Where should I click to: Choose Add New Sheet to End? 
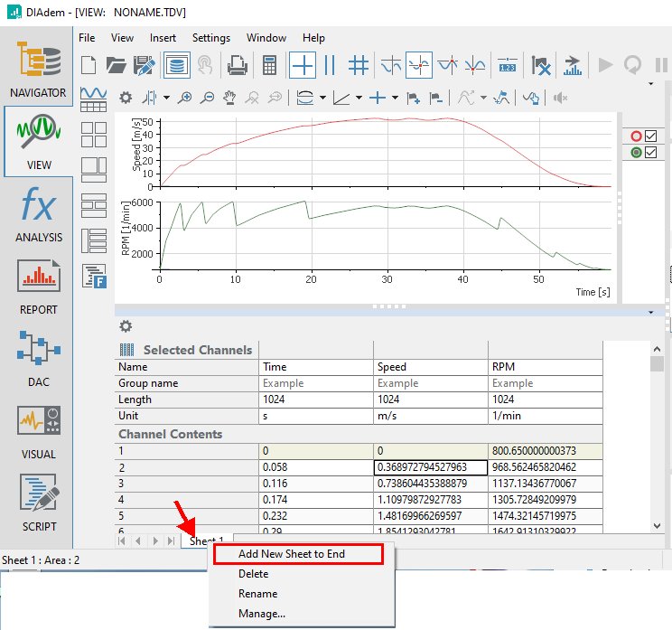(x=292, y=554)
